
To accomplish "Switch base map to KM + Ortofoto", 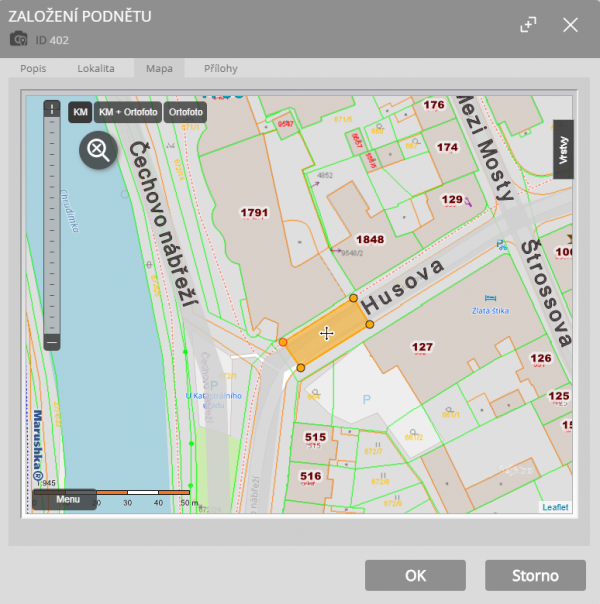I will click(128, 112).
